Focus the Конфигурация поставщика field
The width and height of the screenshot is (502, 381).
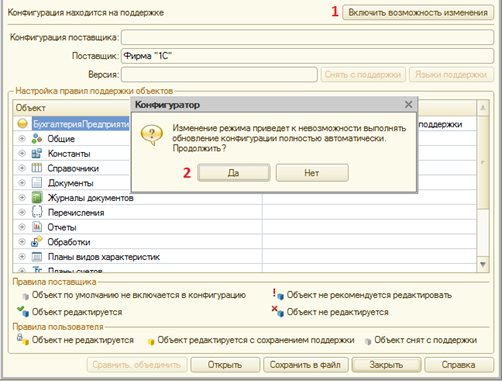[x=307, y=37]
